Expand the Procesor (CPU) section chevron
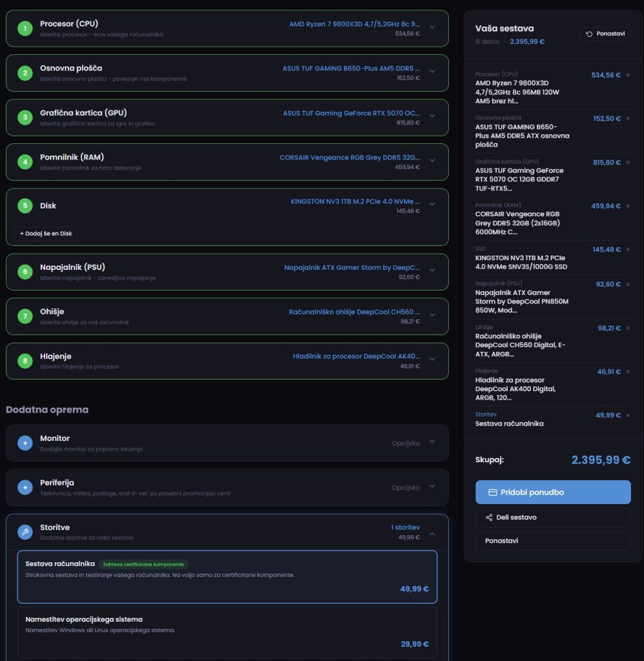The width and height of the screenshot is (644, 661). coord(432,27)
